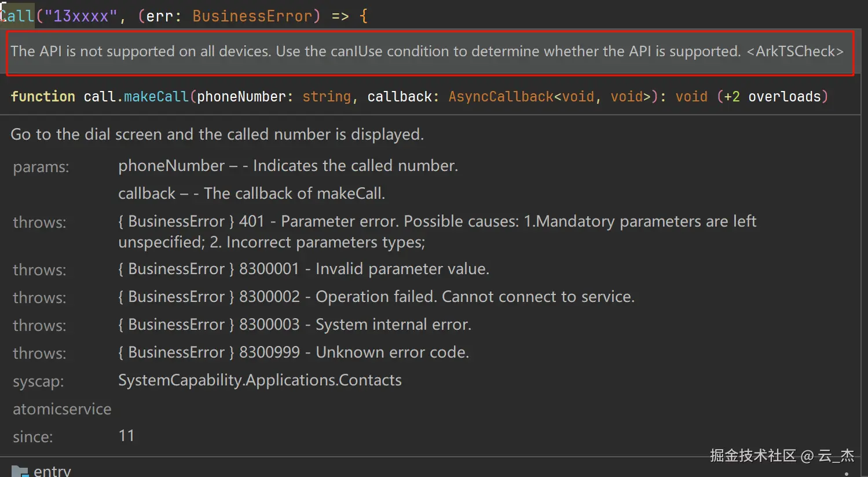Click the function keyword in the signature
The width and height of the screenshot is (868, 477).
click(43, 97)
